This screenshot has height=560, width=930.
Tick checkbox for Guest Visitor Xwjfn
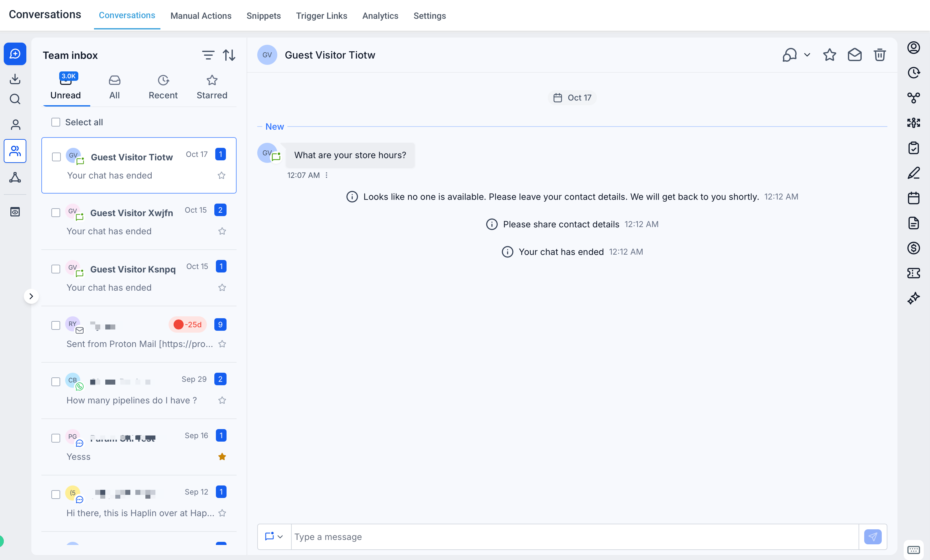56,213
